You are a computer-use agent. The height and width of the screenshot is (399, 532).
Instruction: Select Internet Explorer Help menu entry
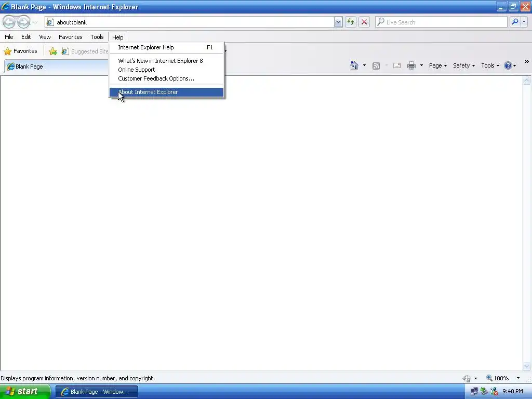coord(166,47)
